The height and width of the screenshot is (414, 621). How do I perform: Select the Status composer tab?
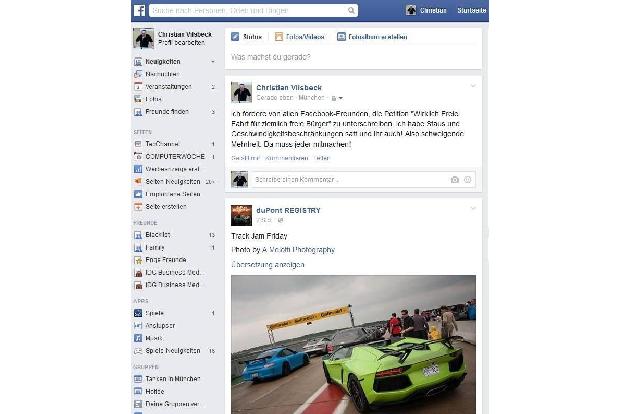point(246,37)
